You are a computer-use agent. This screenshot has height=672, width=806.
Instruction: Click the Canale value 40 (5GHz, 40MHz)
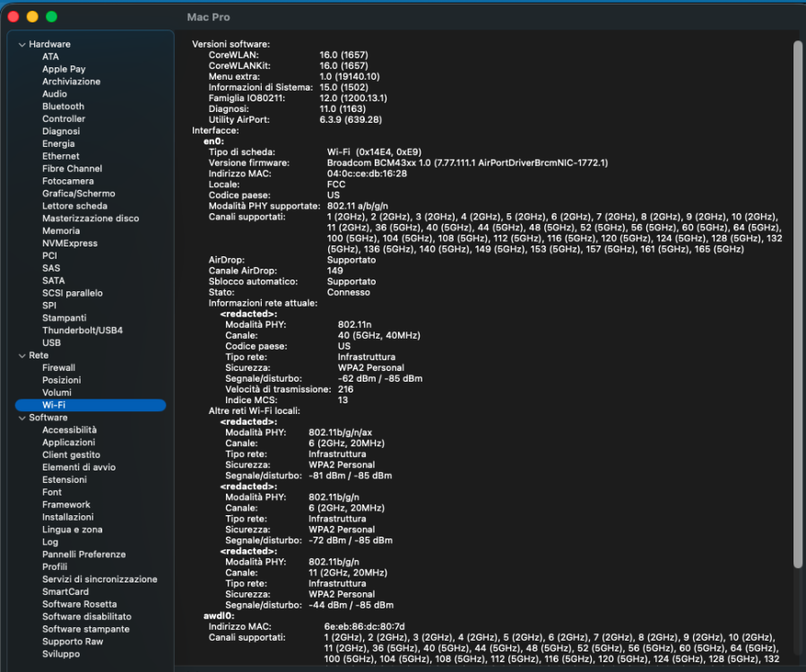point(379,335)
